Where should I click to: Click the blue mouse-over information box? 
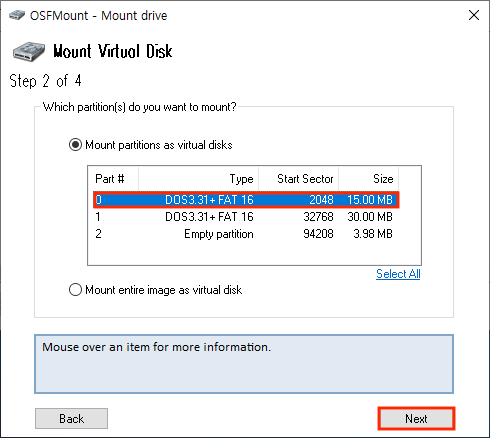click(244, 364)
